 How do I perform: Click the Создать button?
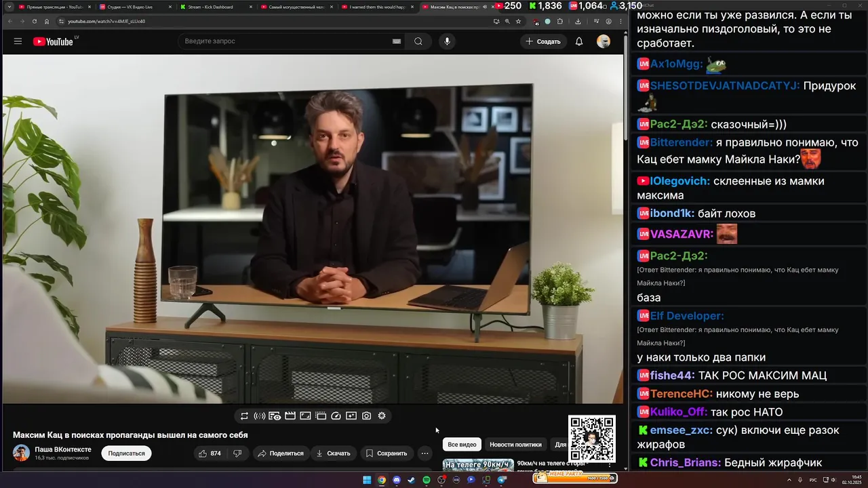pos(543,41)
